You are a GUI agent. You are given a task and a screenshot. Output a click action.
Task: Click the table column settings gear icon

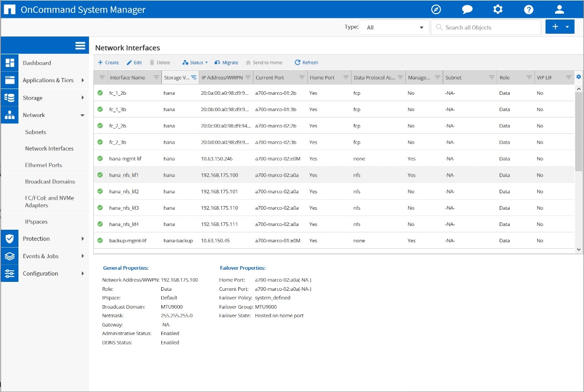579,77
